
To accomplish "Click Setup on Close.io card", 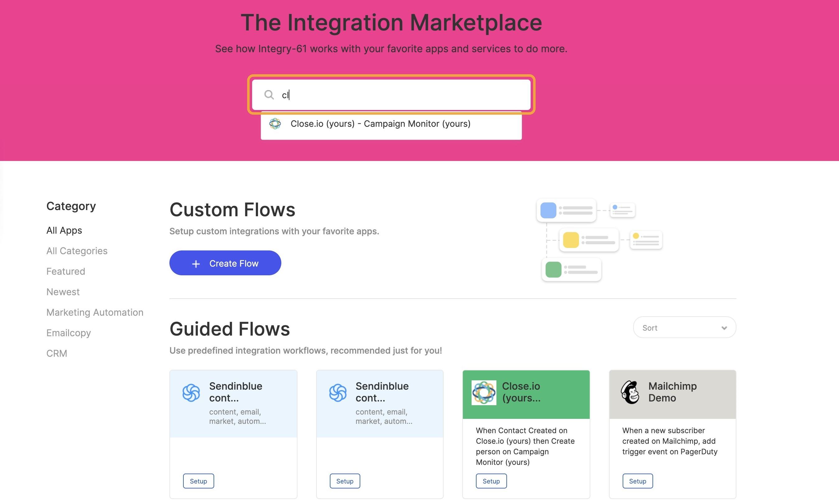I will point(491,481).
